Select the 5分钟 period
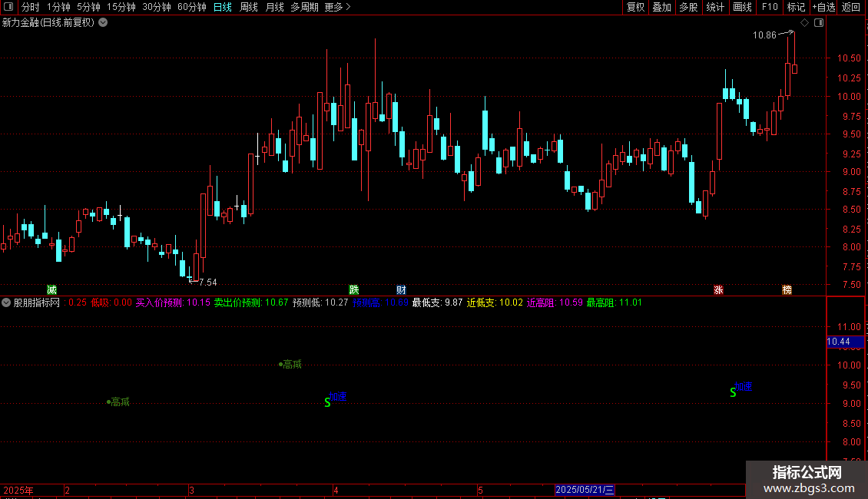The height and width of the screenshot is (499, 868). [x=88, y=7]
